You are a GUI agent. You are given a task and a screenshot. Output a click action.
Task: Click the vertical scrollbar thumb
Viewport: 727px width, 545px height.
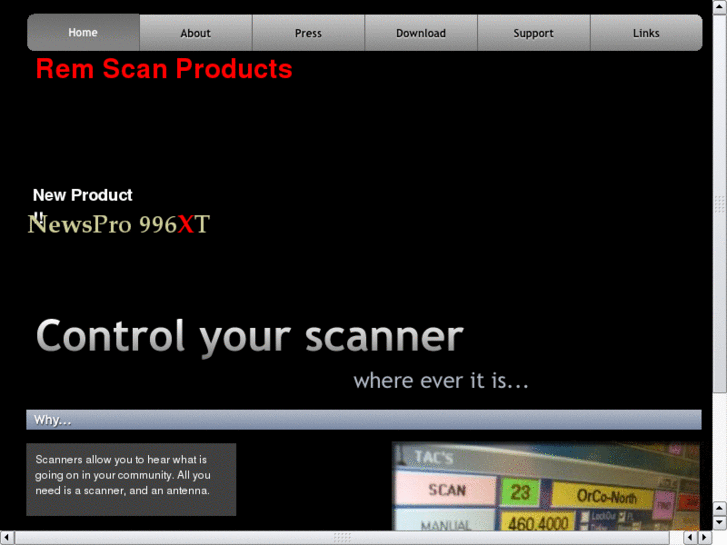[x=720, y=203]
